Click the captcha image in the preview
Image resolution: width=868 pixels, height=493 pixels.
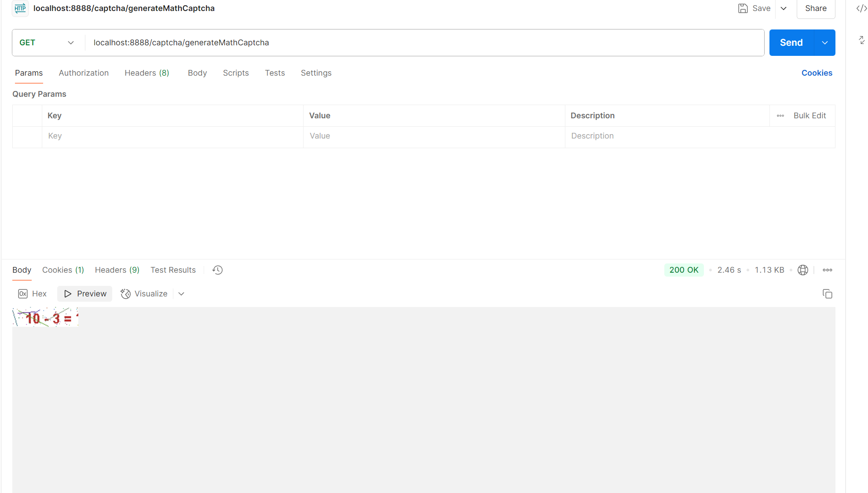(45, 317)
